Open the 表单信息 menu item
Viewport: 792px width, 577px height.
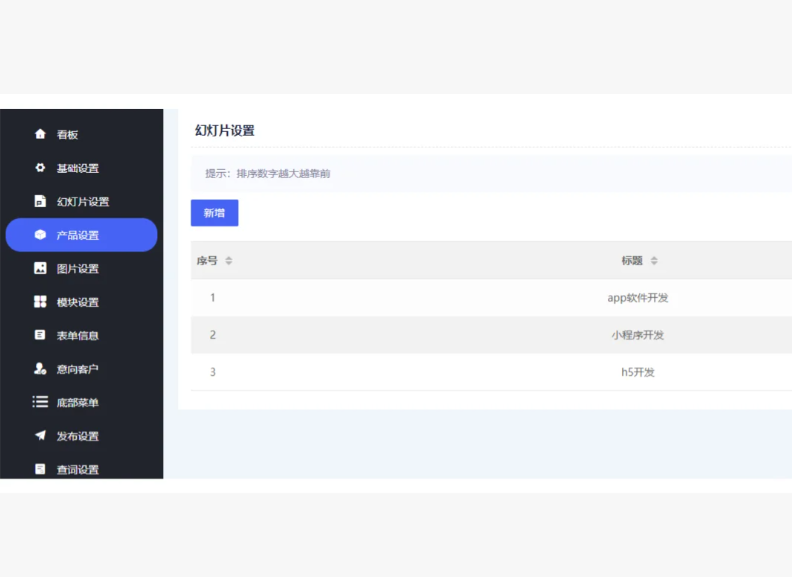coord(81,335)
